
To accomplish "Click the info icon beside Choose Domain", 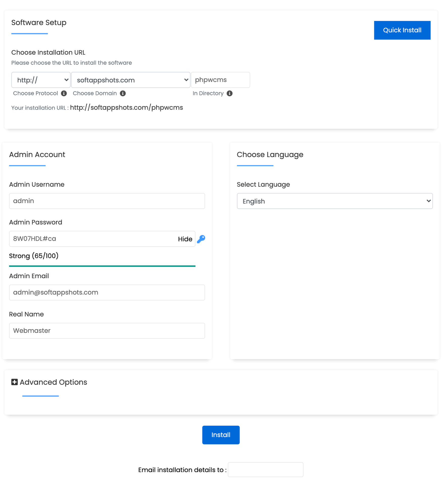I will tap(123, 93).
